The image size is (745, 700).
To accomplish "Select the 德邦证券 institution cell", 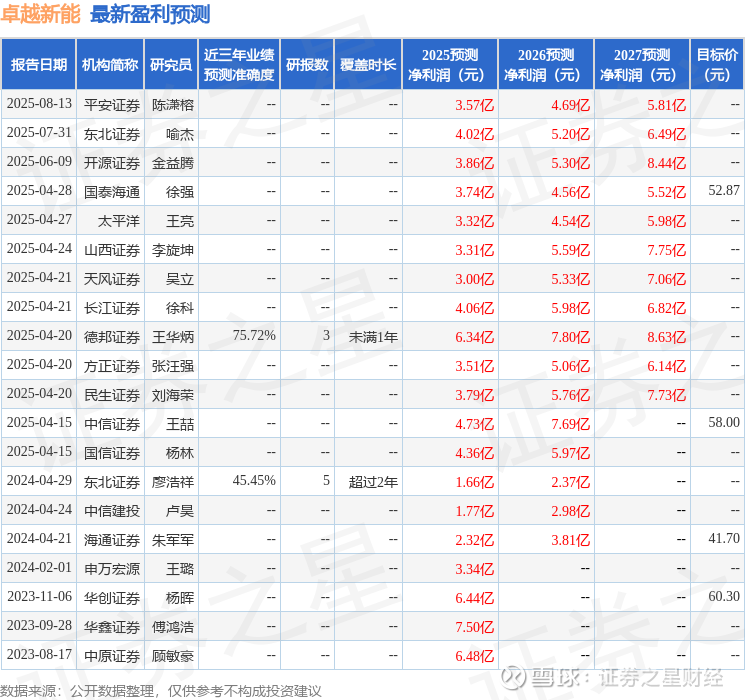I will [x=112, y=337].
